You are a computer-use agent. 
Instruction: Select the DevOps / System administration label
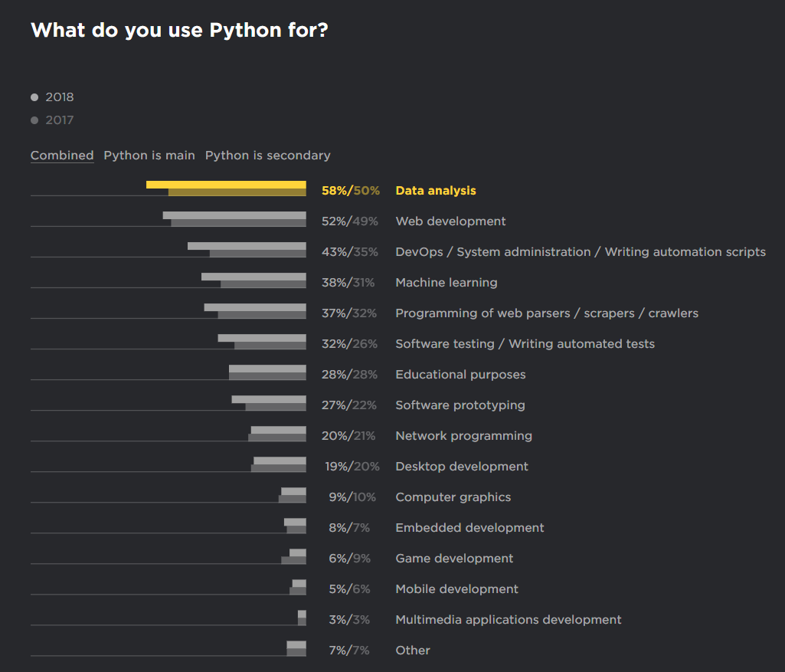(x=580, y=252)
